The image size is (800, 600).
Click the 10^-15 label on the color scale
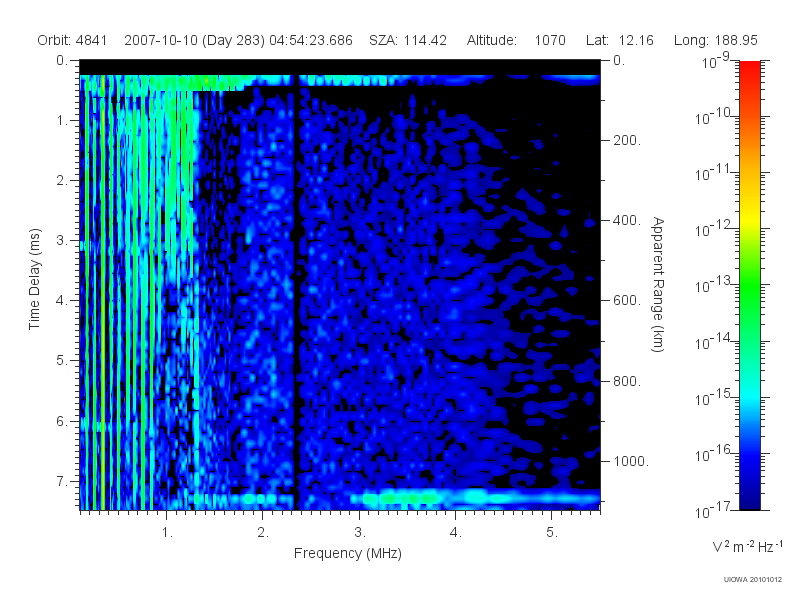(714, 397)
